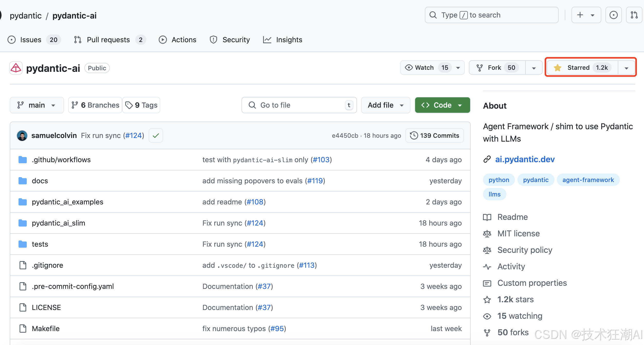Viewport: 644px width, 345px height.
Task: Click the issues circle icon top right
Action: [613, 15]
